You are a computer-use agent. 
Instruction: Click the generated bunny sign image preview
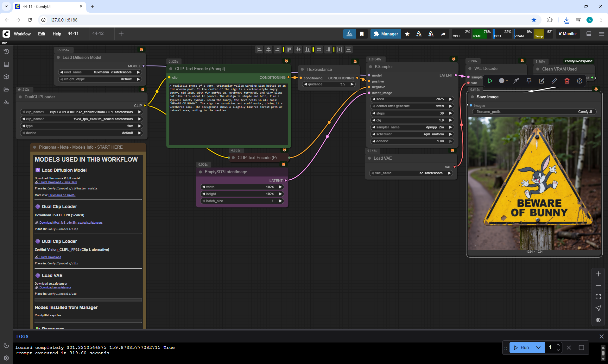coord(534,183)
